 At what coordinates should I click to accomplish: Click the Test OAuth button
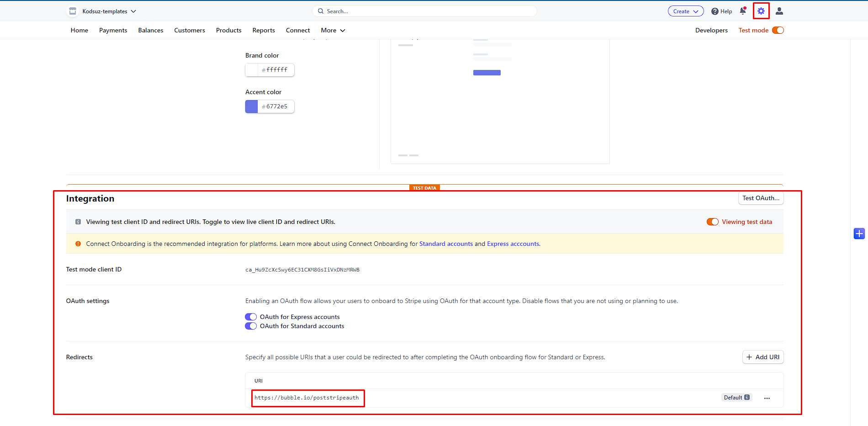pyautogui.click(x=761, y=198)
